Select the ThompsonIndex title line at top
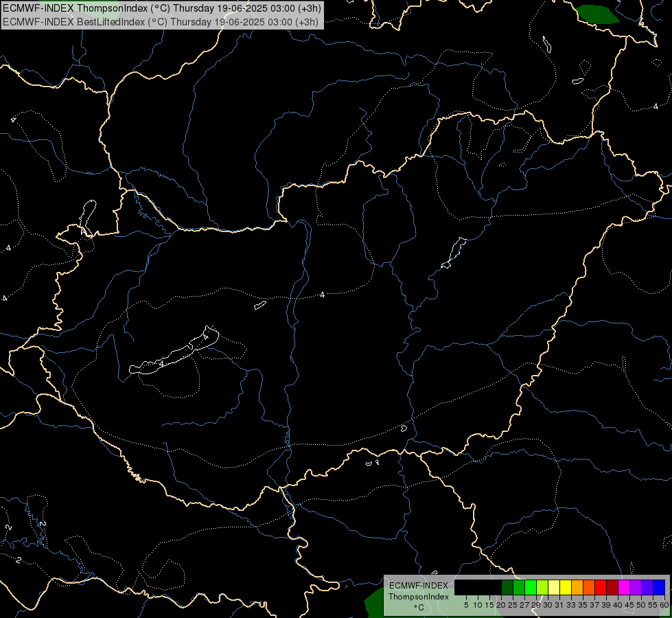The width and height of the screenshot is (672, 618). click(161, 8)
